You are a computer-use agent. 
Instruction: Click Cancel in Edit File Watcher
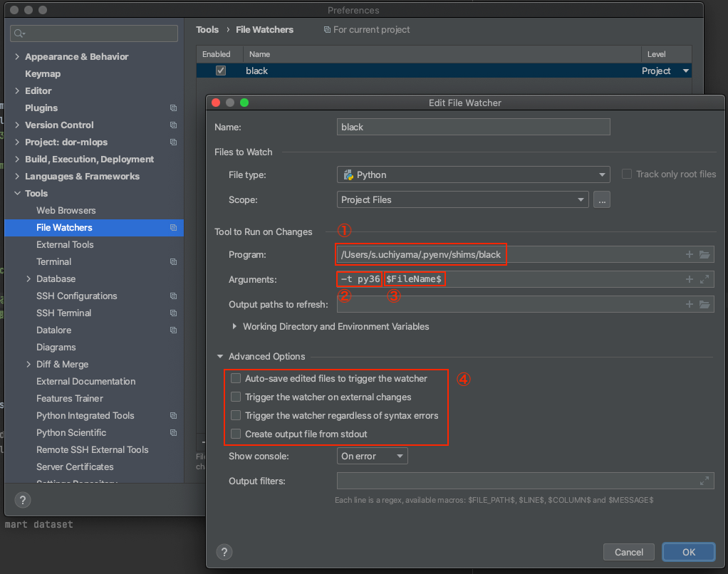point(629,552)
